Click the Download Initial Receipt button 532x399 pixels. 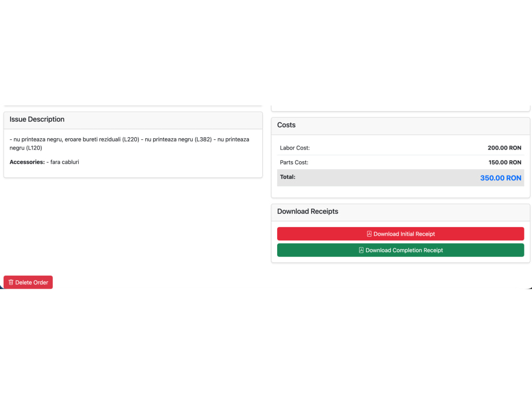401,234
